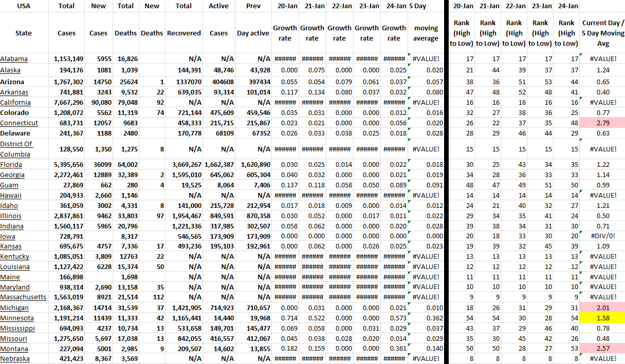625x364 pixels.
Task: Follow the Minnesota state link
Action: (17, 318)
